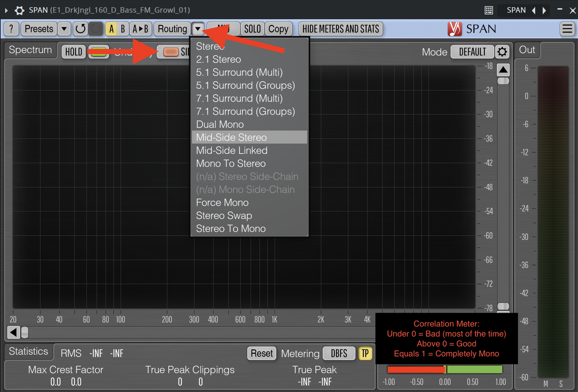Click the RMS label

pos(71,353)
